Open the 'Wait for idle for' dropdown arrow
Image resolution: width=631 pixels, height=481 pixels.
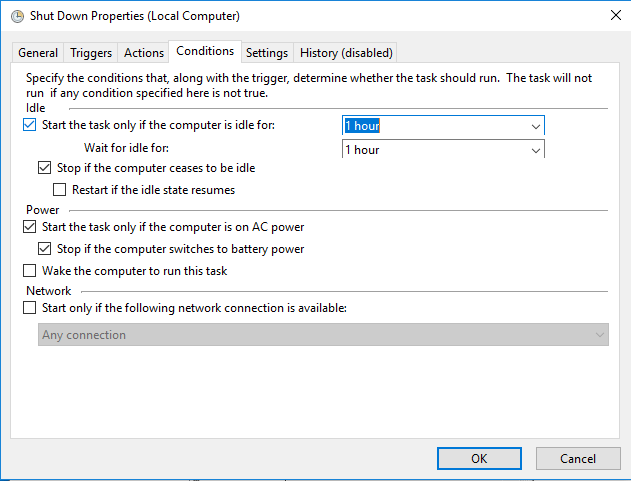click(535, 150)
